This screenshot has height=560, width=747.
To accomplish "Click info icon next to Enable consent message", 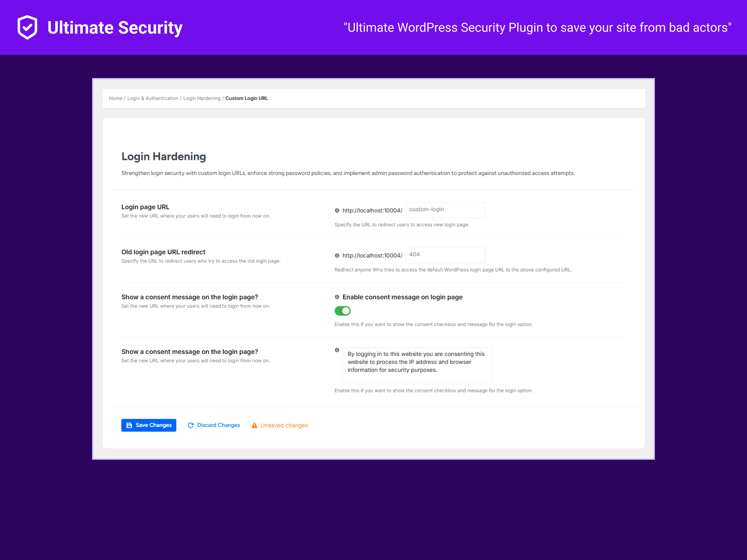I will click(337, 297).
